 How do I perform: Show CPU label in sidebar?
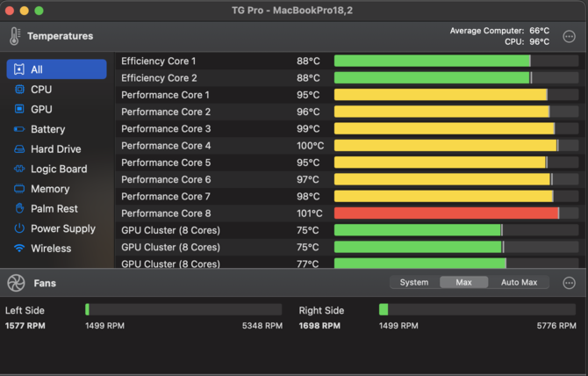[x=41, y=90]
